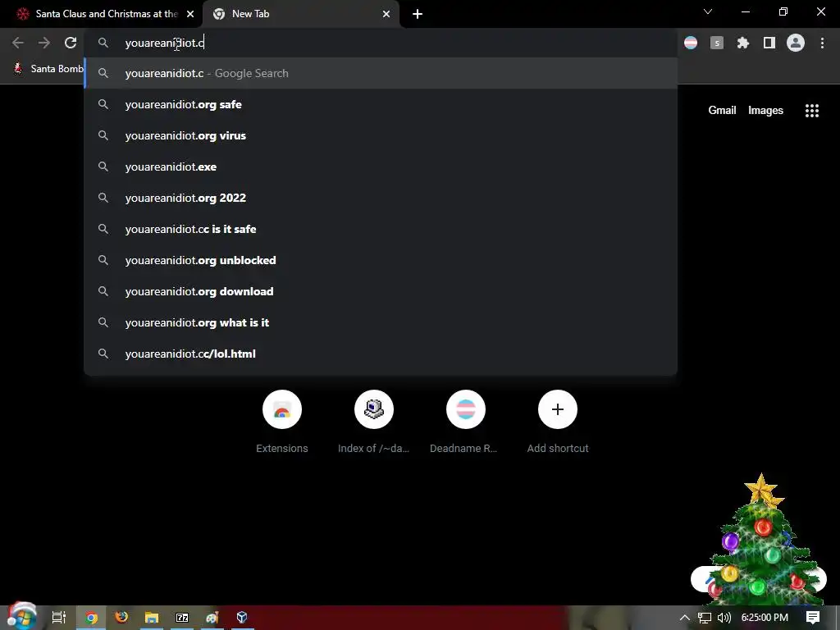This screenshot has width=840, height=630.
Task: Select the 'youareanidiot.org 2022' suggestion
Action: tap(381, 198)
